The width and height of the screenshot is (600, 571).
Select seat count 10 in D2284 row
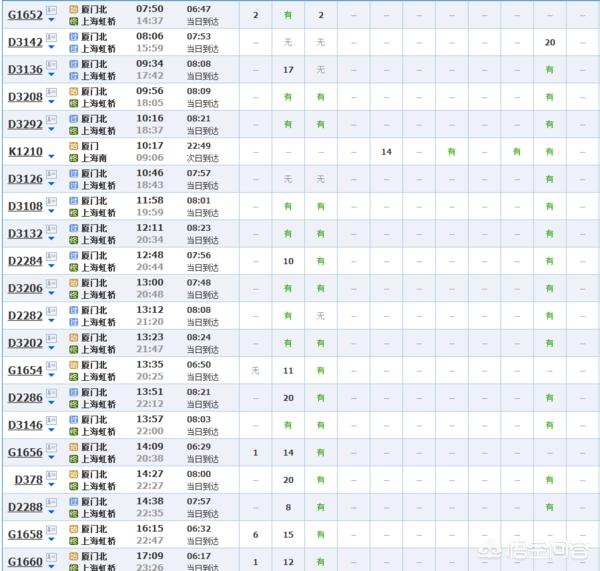tap(288, 261)
